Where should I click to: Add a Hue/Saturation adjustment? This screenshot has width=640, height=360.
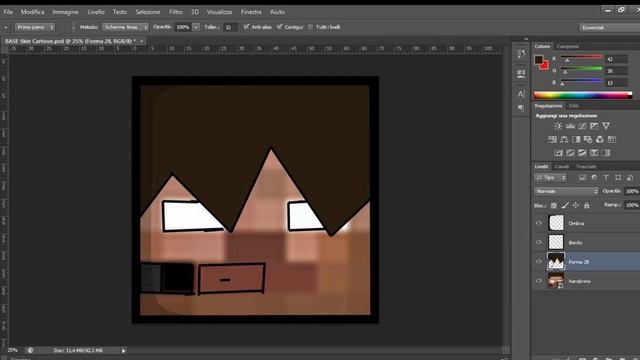pyautogui.click(x=552, y=140)
